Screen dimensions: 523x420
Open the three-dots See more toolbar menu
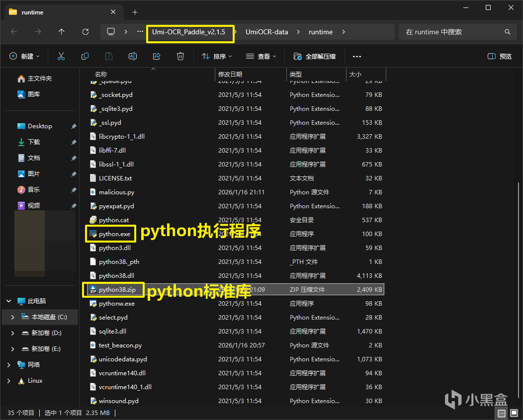tap(357, 56)
